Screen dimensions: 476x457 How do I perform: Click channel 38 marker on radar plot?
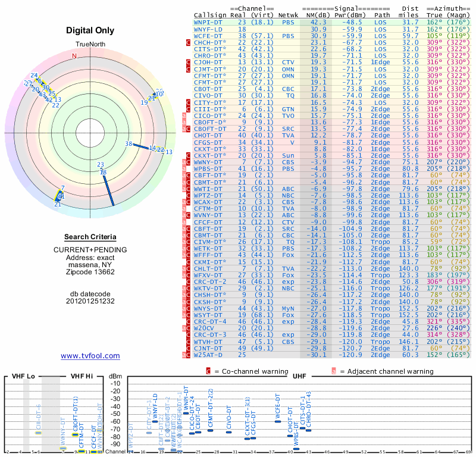129,143
